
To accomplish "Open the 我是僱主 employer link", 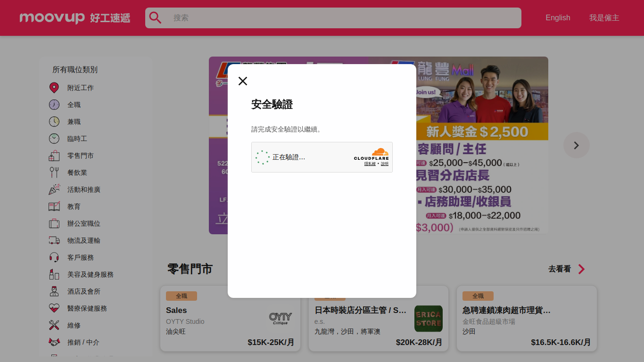I will 604,18.
